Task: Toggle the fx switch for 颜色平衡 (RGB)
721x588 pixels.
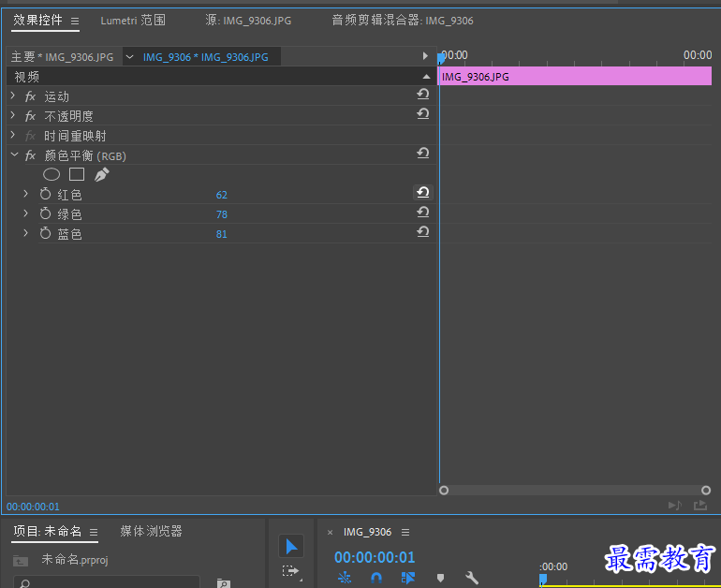Action: tap(30, 155)
